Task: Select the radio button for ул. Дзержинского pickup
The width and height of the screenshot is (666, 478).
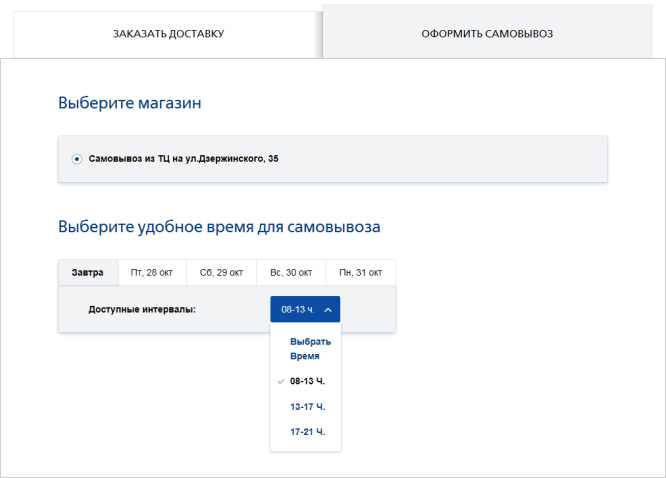Action: [77, 159]
